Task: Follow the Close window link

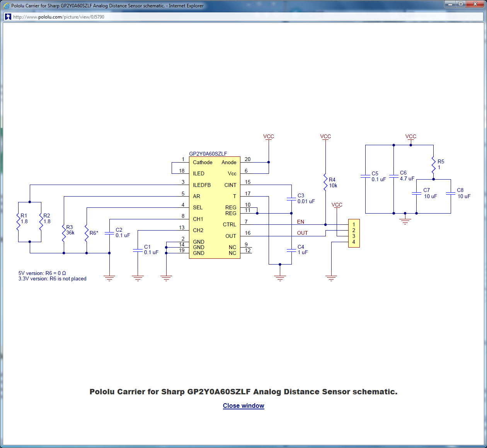Action: [243, 406]
